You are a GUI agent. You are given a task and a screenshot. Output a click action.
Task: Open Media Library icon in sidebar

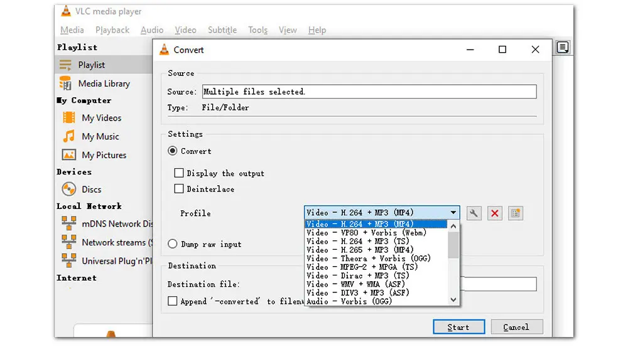pyautogui.click(x=65, y=83)
